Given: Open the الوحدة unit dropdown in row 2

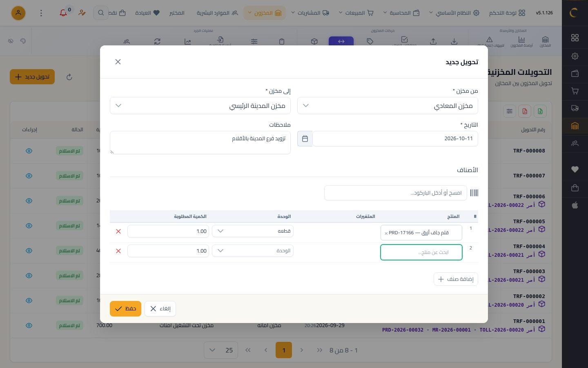Looking at the screenshot, I should click(253, 251).
